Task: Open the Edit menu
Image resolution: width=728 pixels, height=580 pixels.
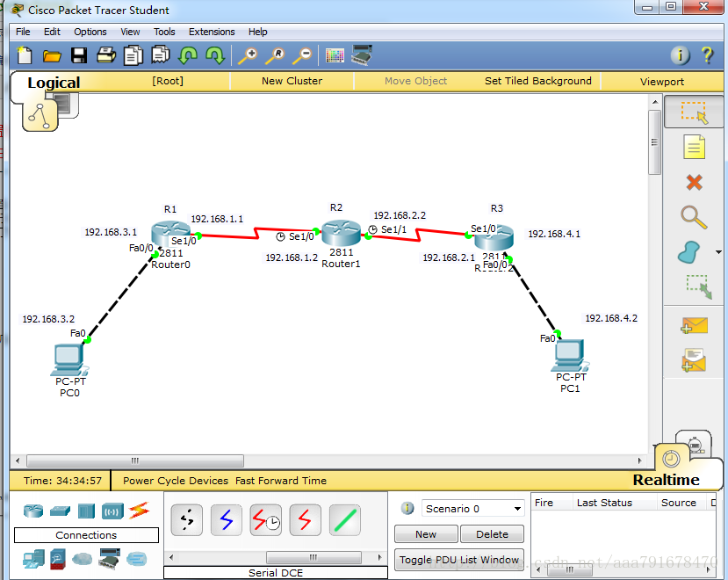Action: coord(52,32)
